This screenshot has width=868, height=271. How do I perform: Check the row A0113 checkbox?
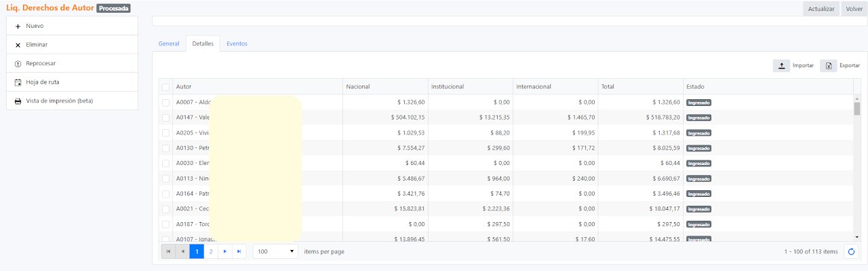[x=165, y=179]
